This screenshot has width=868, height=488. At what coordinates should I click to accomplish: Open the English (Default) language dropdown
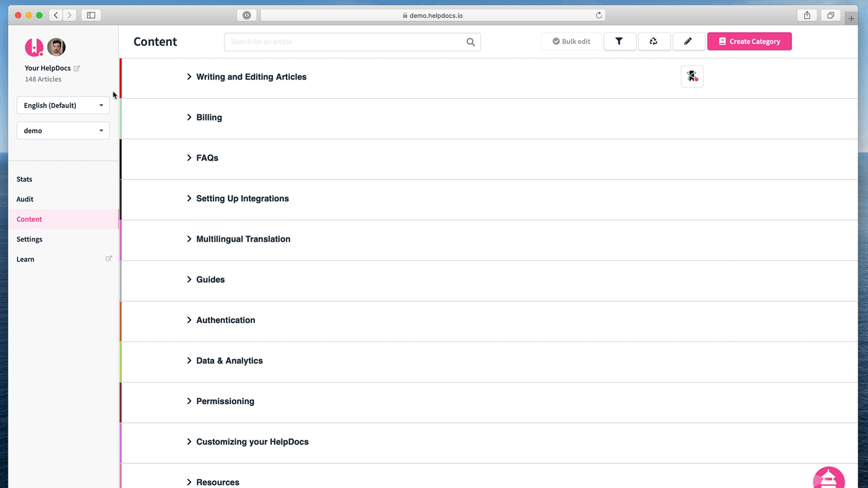(x=63, y=105)
